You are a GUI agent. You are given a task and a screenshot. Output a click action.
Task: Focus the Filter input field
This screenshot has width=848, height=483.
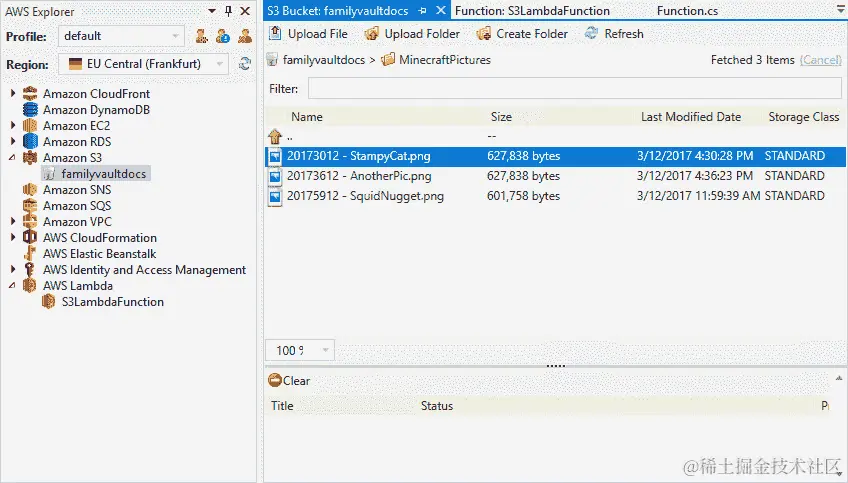(x=574, y=89)
